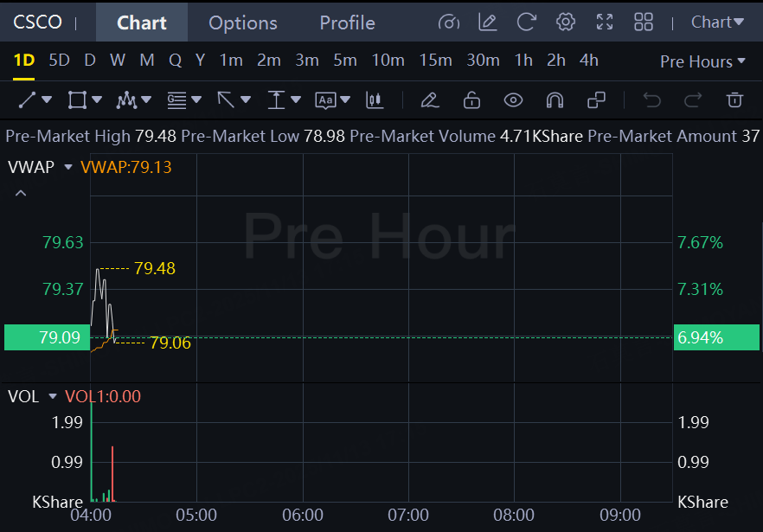Open chart settings gear icon
The height and width of the screenshot is (532, 763).
click(566, 22)
